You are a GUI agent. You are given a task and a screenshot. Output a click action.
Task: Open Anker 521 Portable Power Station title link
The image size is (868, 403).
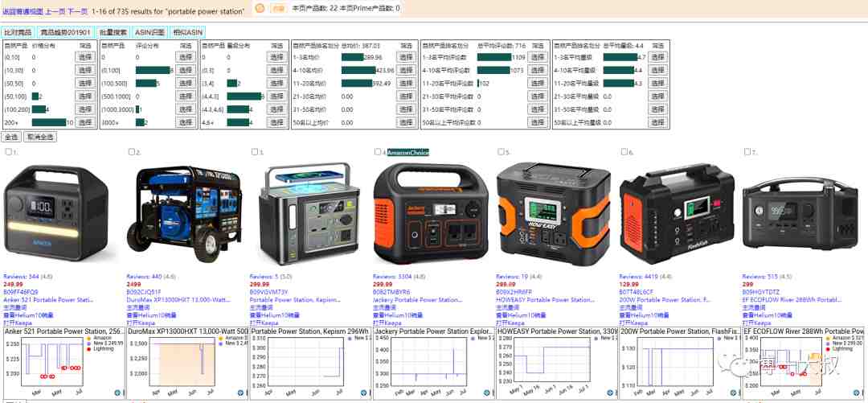pos(49,300)
